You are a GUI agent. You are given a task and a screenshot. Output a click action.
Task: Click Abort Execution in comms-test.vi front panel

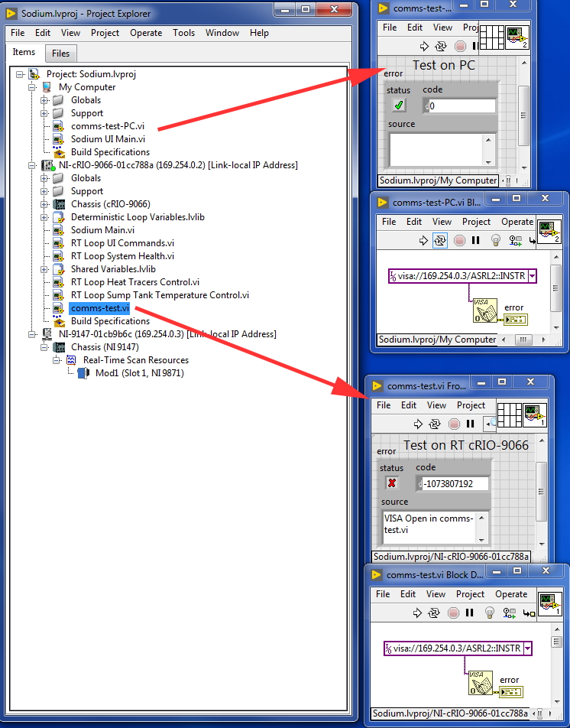pos(454,424)
